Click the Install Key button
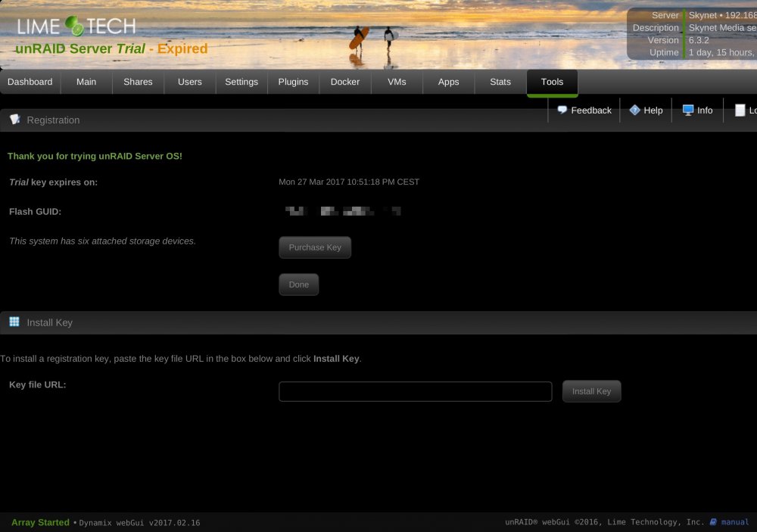 point(591,391)
